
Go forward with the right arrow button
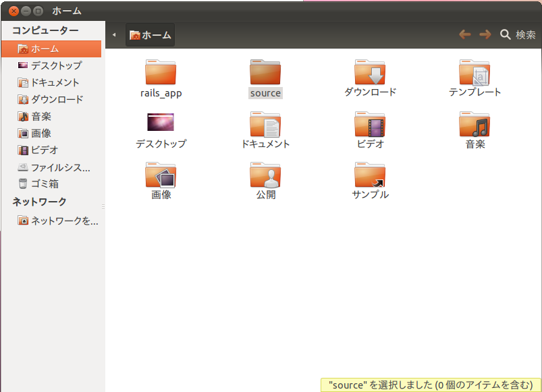485,34
